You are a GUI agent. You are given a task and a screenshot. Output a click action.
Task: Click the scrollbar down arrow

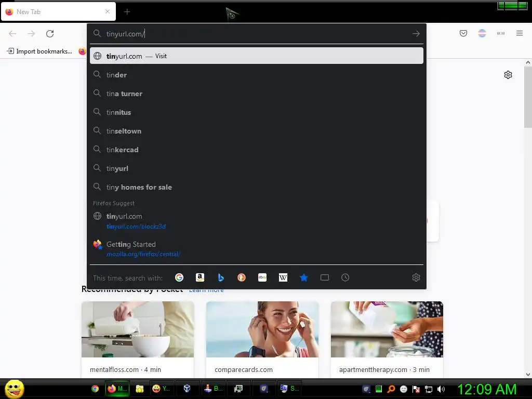pyautogui.click(x=528, y=375)
